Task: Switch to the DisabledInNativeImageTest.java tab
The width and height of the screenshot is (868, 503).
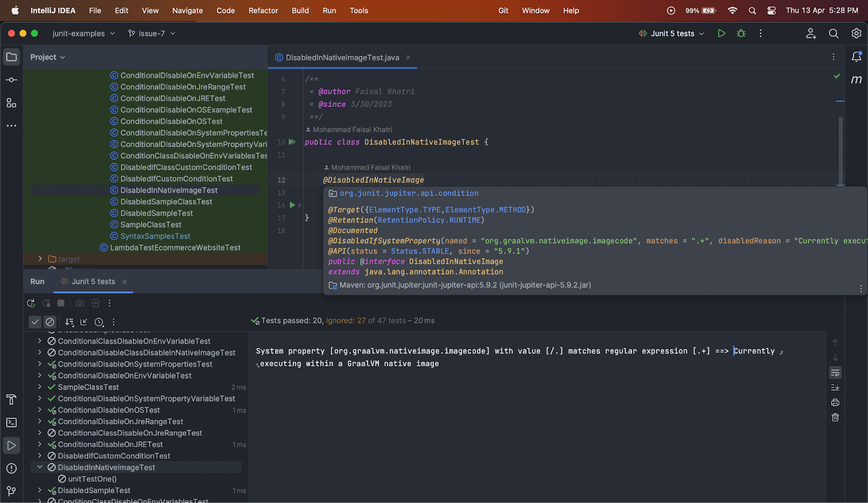Action: (342, 57)
